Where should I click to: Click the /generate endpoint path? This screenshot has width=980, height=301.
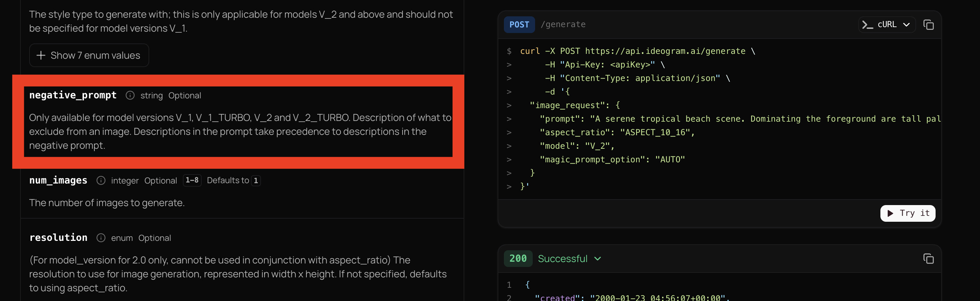point(563,25)
